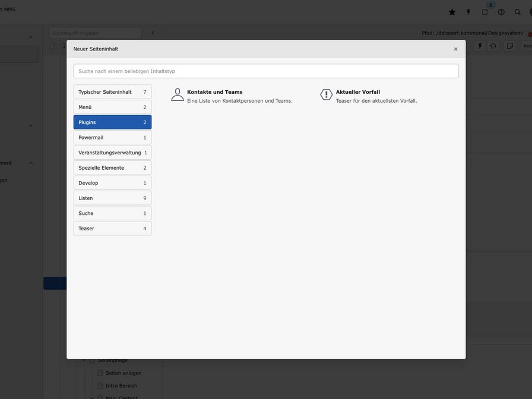
Task: Open the bookmarks star icon
Action: (452, 12)
